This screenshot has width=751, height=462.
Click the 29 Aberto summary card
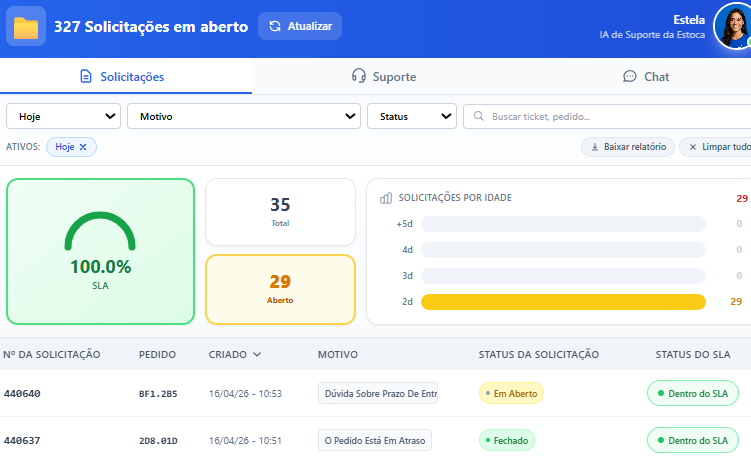280,289
